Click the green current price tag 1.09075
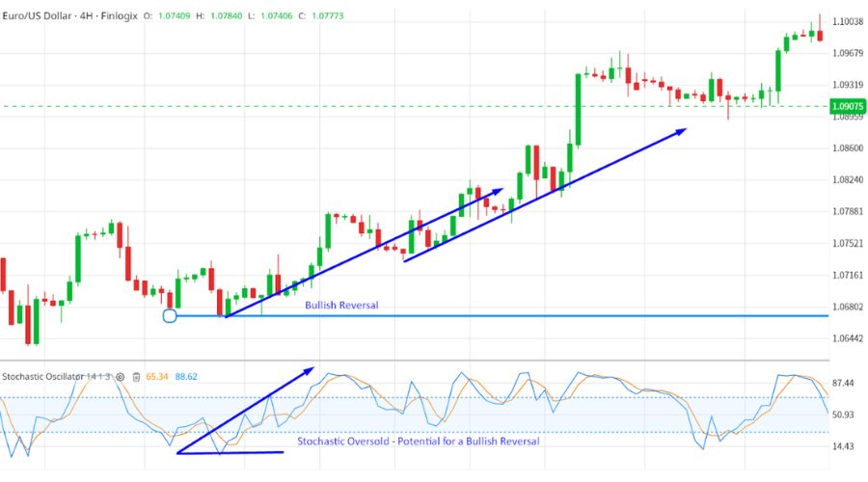The image size is (868, 482). pyautogui.click(x=846, y=106)
